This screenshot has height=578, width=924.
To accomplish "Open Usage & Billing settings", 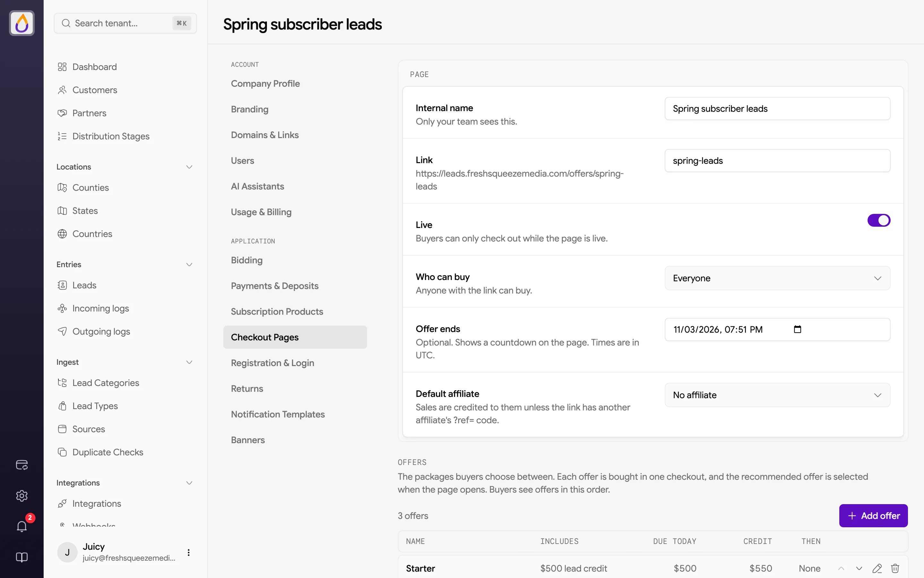I will [x=261, y=212].
